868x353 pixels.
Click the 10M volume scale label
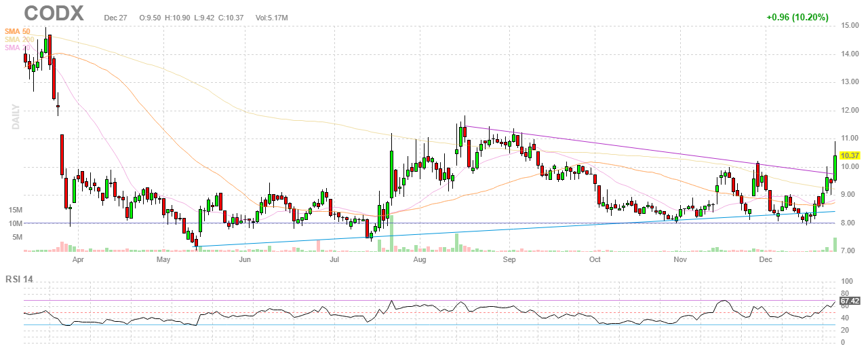click(x=16, y=223)
